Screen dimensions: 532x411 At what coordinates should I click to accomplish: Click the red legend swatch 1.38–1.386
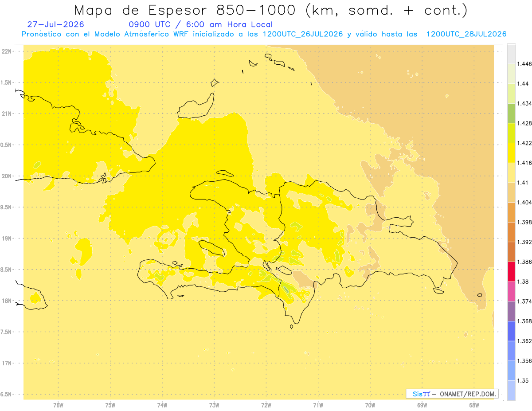tap(511, 271)
